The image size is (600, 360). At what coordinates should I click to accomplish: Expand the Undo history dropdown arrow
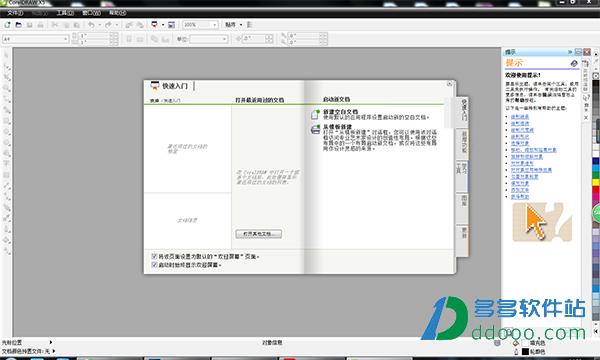(x=99, y=25)
